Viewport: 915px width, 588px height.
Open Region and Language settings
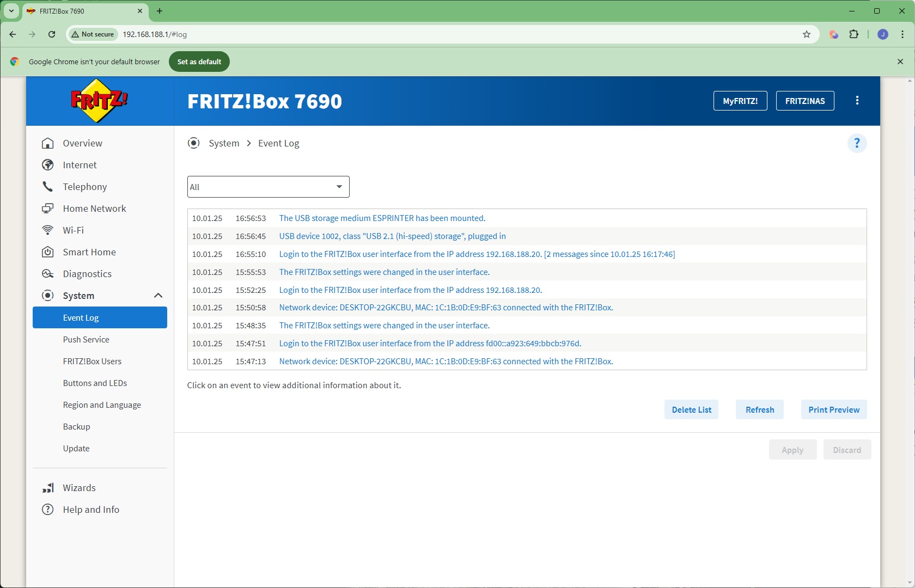(x=102, y=405)
